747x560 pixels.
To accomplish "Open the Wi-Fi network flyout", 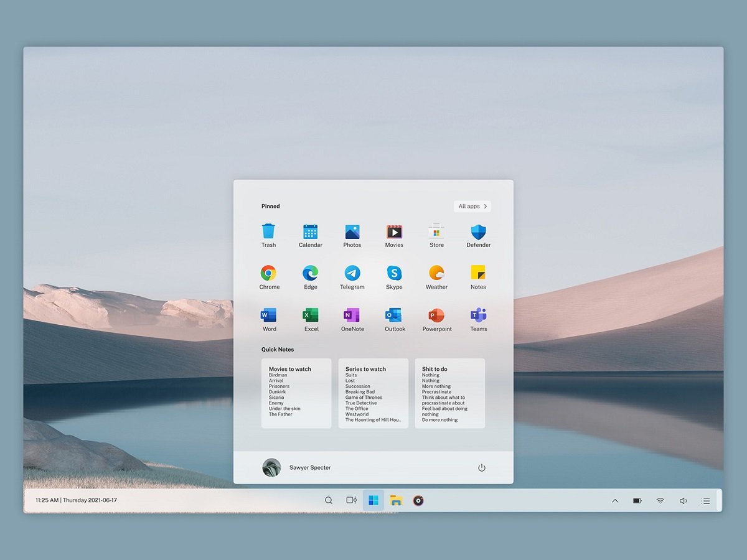I will [660, 501].
